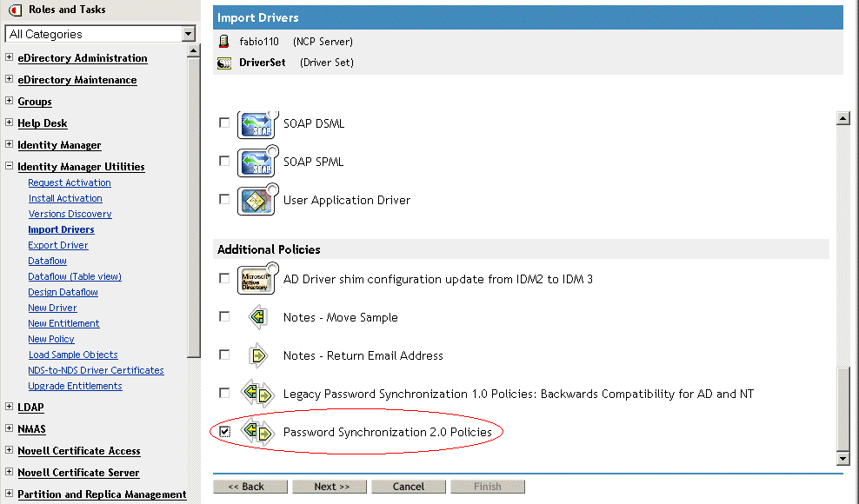Open the New Policy task
The width and height of the screenshot is (859, 504).
[51, 339]
